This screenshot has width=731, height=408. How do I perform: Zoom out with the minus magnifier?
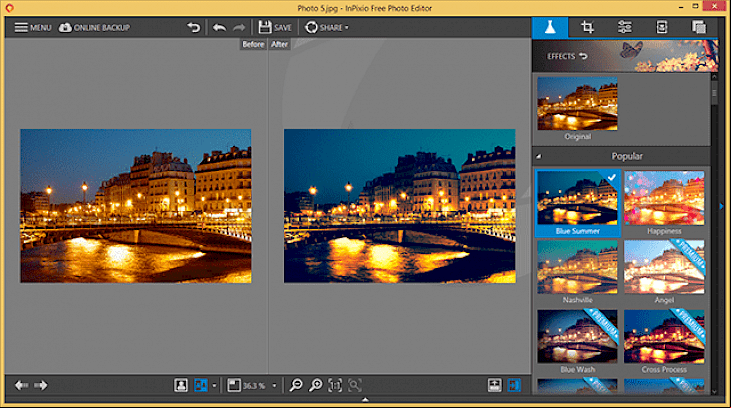[296, 385]
